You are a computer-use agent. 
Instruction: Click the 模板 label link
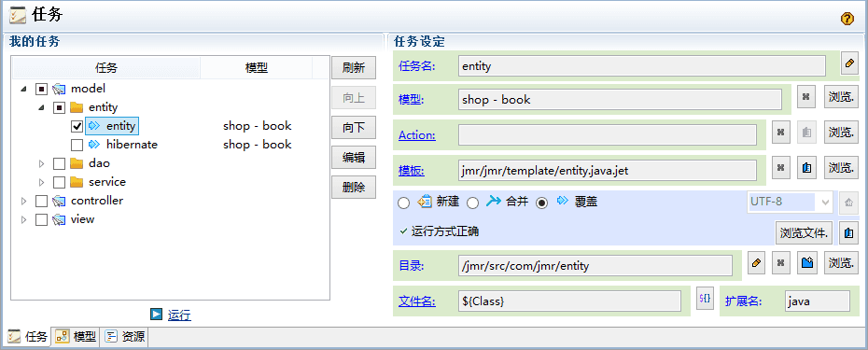[412, 171]
